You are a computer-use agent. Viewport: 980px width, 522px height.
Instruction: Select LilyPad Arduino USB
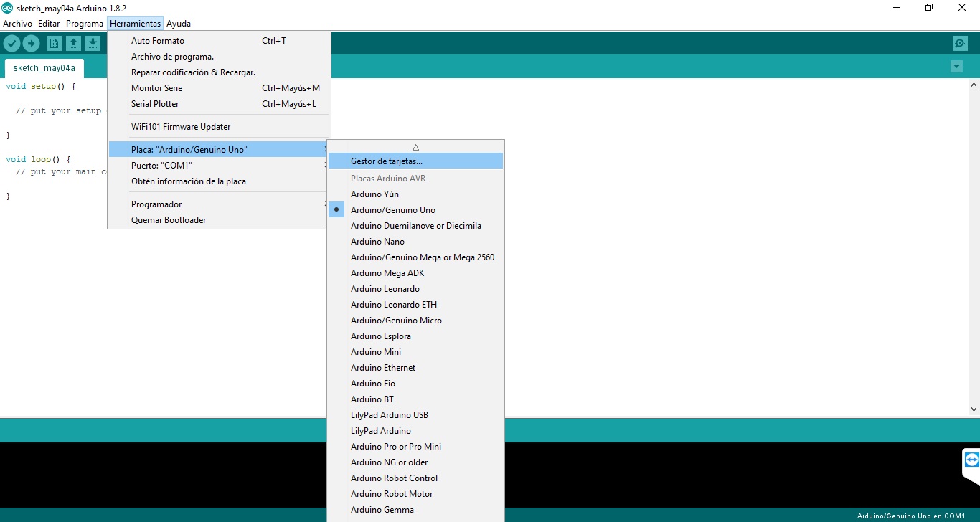pyautogui.click(x=416, y=415)
